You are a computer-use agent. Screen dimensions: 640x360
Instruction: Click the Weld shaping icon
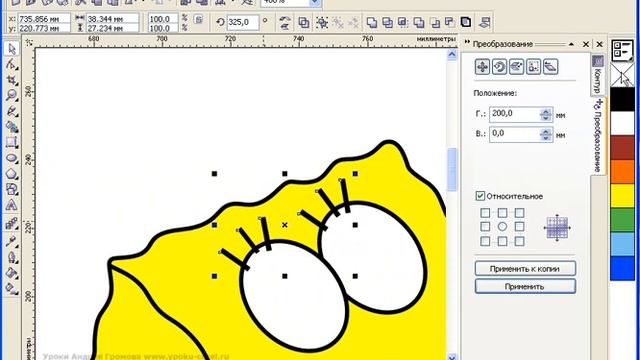coord(371,22)
